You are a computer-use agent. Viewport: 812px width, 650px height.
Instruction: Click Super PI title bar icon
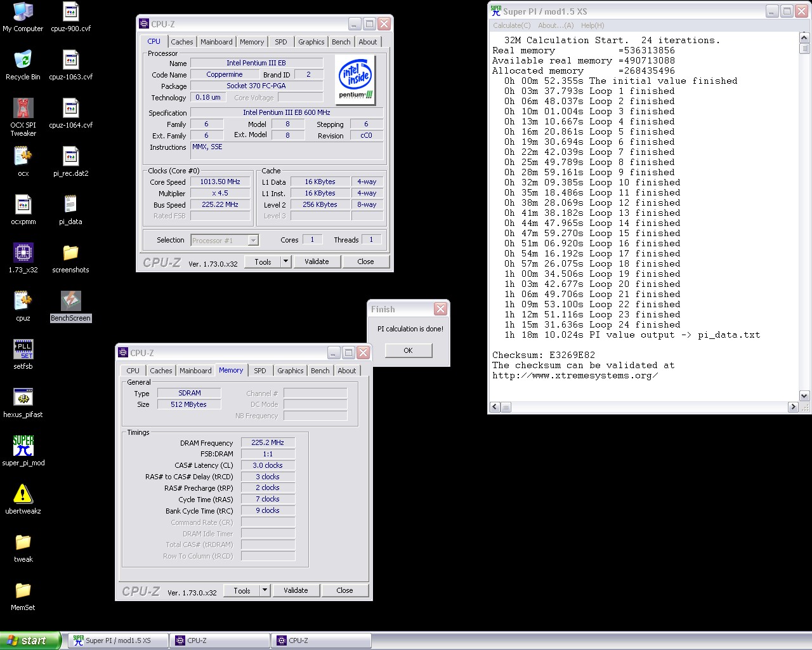[495, 11]
